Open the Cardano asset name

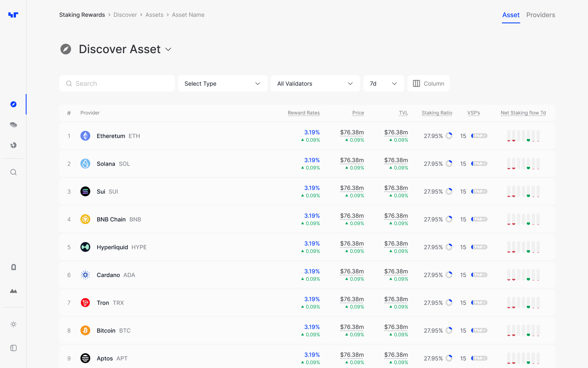tap(108, 275)
